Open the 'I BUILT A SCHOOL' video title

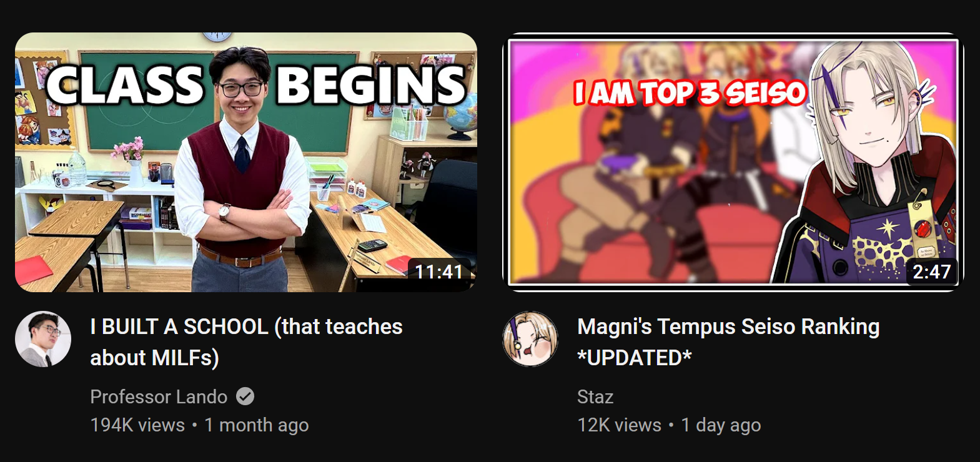pos(246,342)
